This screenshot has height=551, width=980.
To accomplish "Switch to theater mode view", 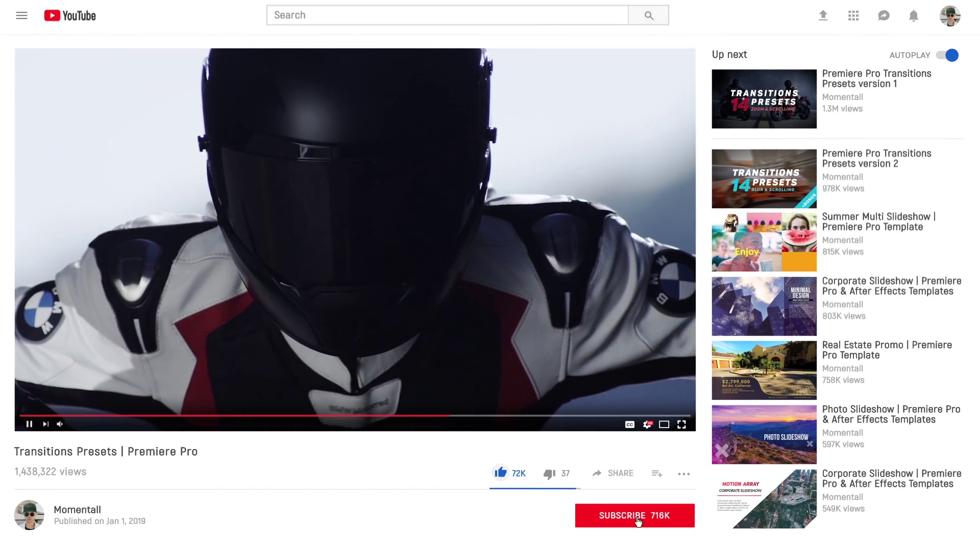I will (664, 424).
